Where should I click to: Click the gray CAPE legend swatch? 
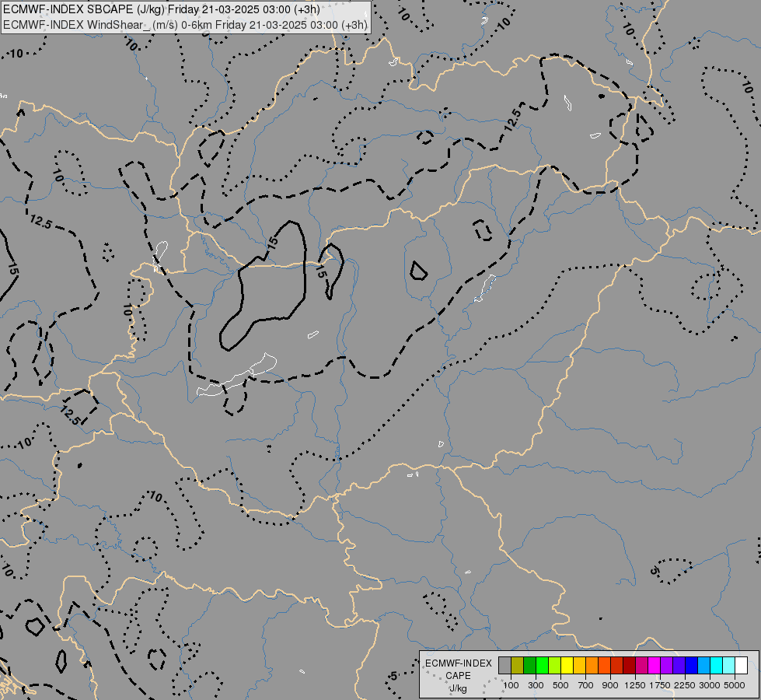[505, 666]
